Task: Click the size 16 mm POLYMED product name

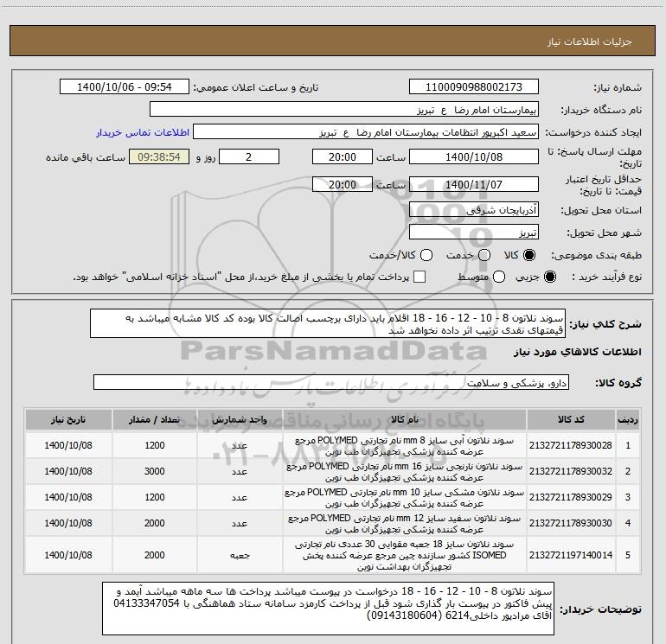Action: tap(405, 472)
